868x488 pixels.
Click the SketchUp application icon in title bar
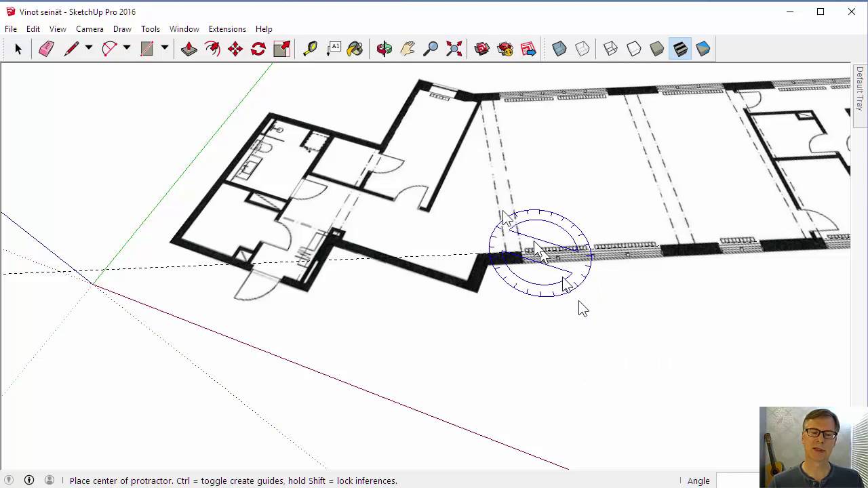click(x=10, y=12)
